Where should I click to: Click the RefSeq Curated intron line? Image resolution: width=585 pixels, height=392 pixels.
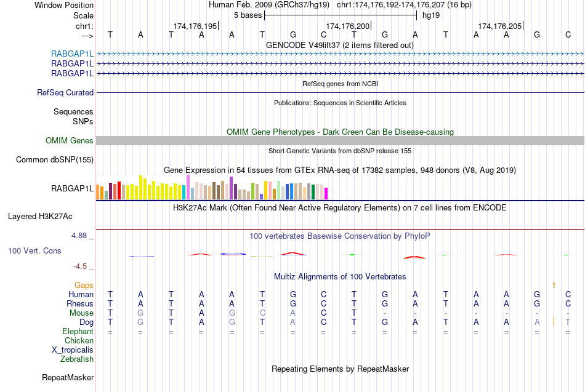pos(340,92)
